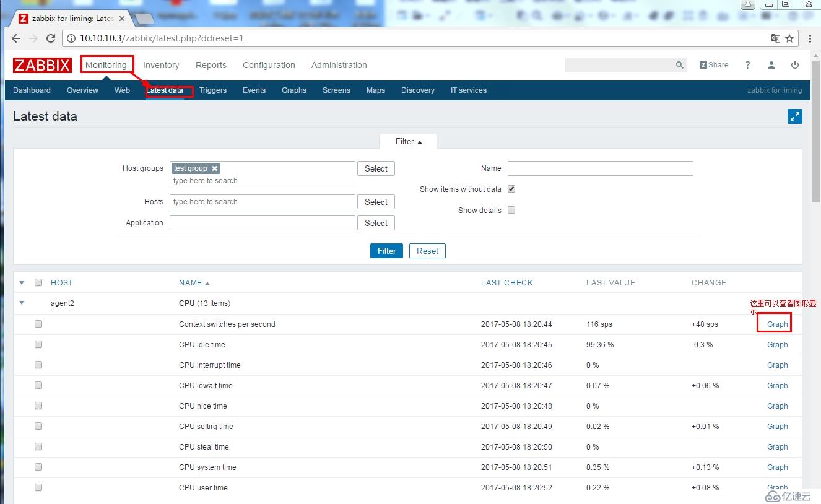Viewport: 821px width, 504px height.
Task: Open Graph for CPU system time
Action: point(777,467)
